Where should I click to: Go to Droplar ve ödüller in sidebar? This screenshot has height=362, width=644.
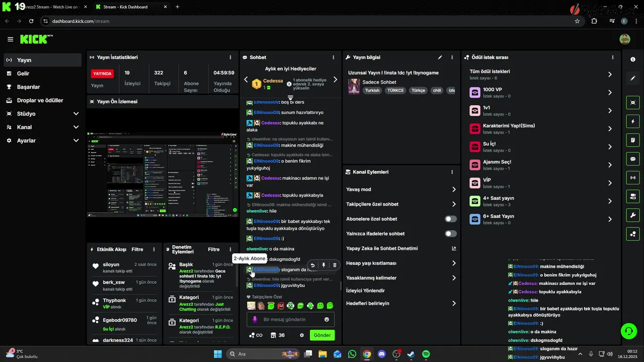tap(43, 100)
